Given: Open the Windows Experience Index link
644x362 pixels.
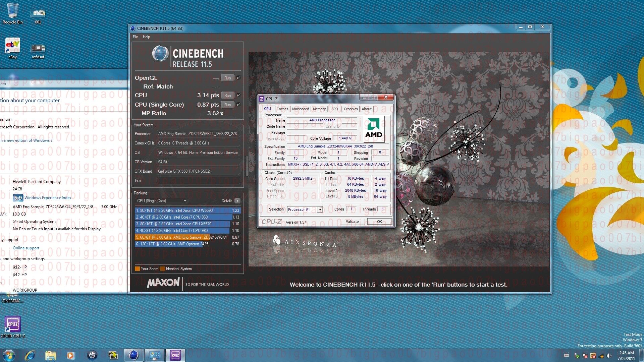Looking at the screenshot, I should tap(48, 198).
